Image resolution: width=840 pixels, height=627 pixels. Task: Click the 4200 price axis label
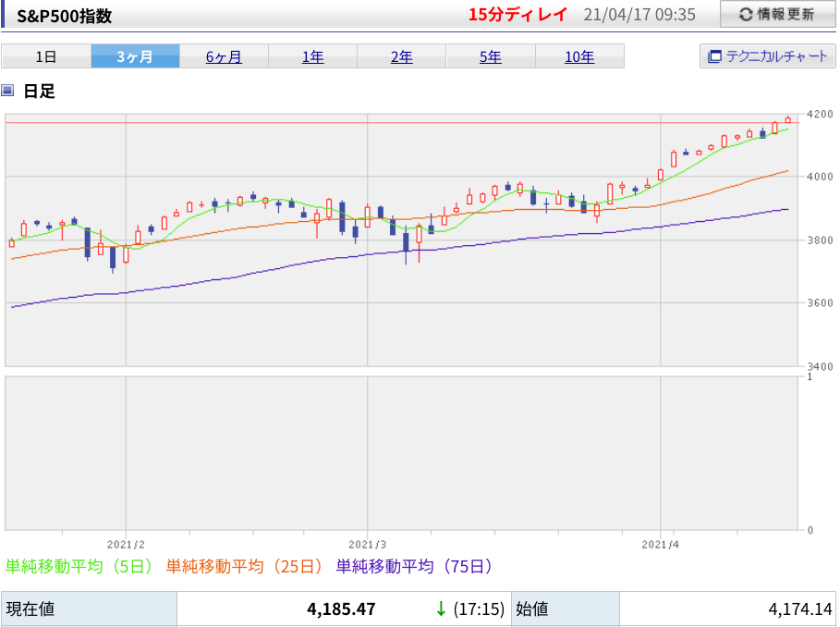tap(821, 114)
